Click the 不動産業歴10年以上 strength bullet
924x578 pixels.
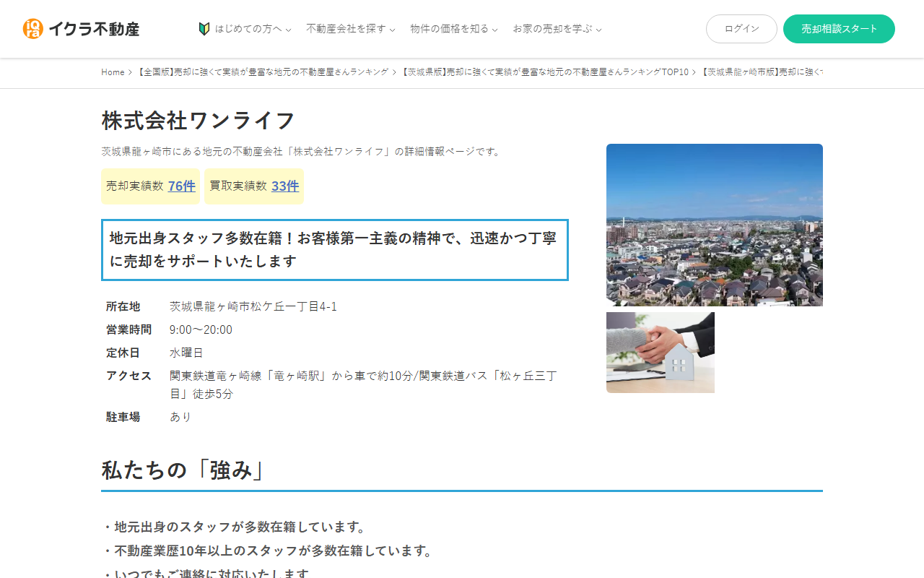pyautogui.click(x=269, y=551)
